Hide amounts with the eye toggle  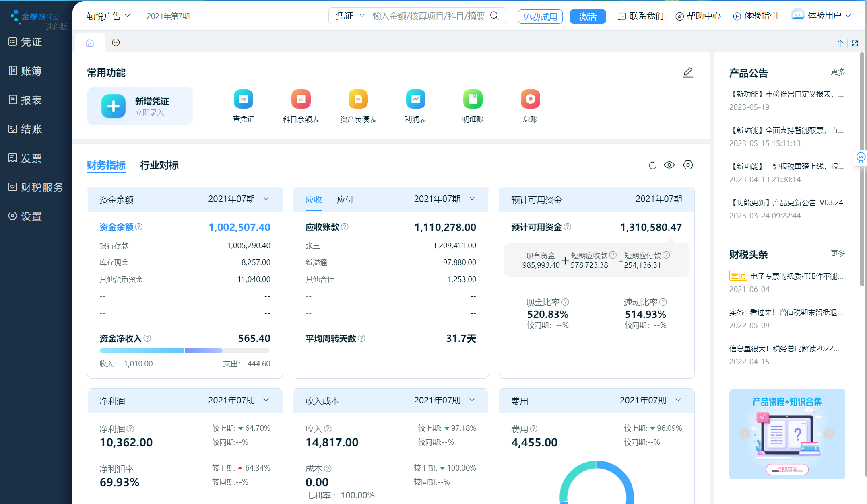(669, 165)
